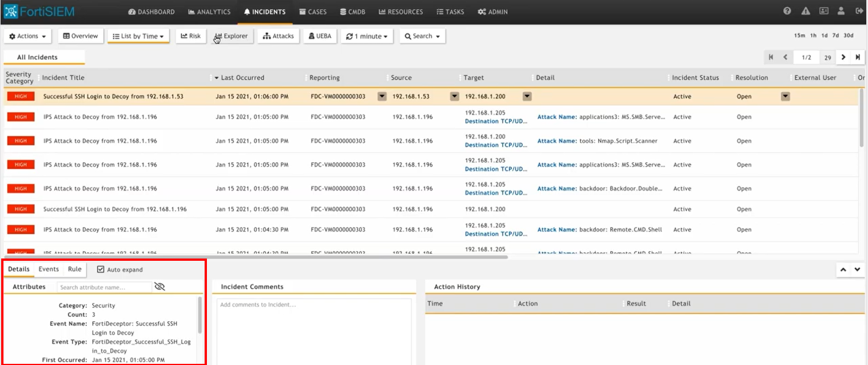Open the help question mark icon
The image size is (868, 365).
click(x=787, y=12)
